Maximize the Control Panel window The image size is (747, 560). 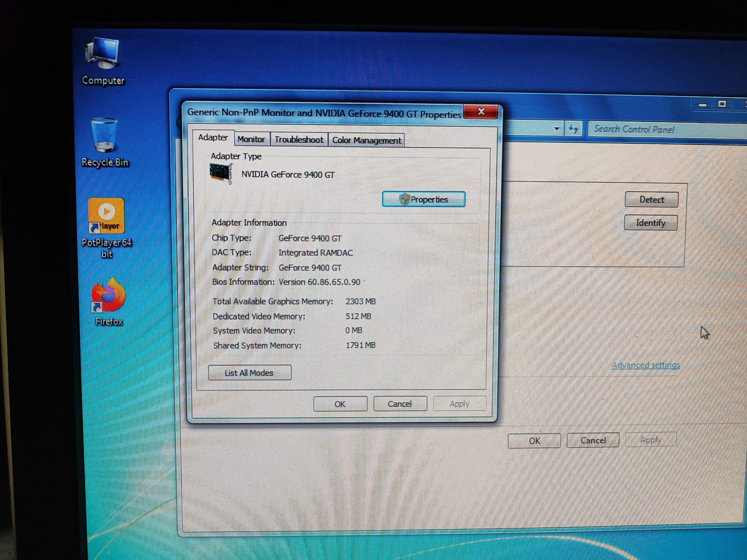722,104
